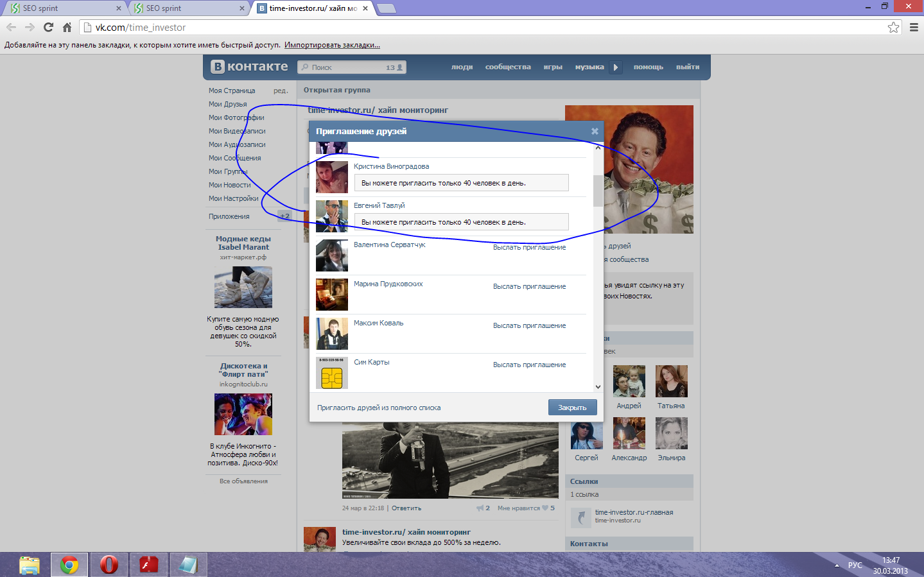Click Все объявления link

(x=243, y=481)
